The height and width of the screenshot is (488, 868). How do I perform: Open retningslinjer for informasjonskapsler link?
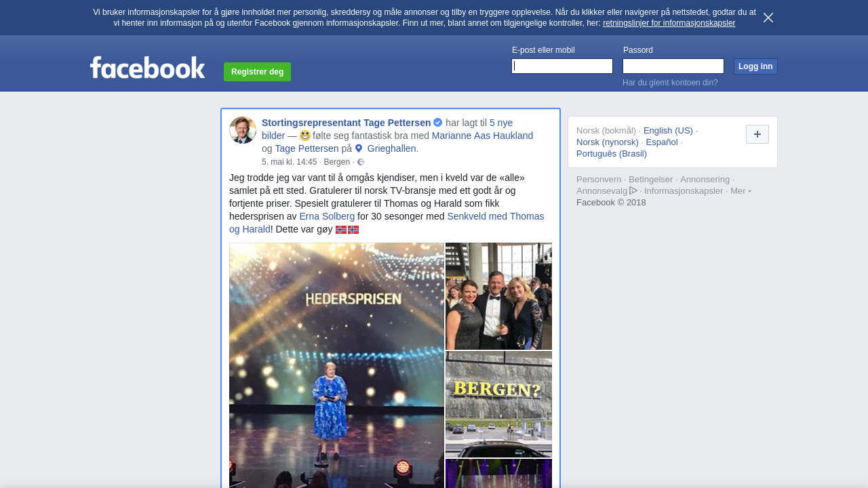coord(669,23)
